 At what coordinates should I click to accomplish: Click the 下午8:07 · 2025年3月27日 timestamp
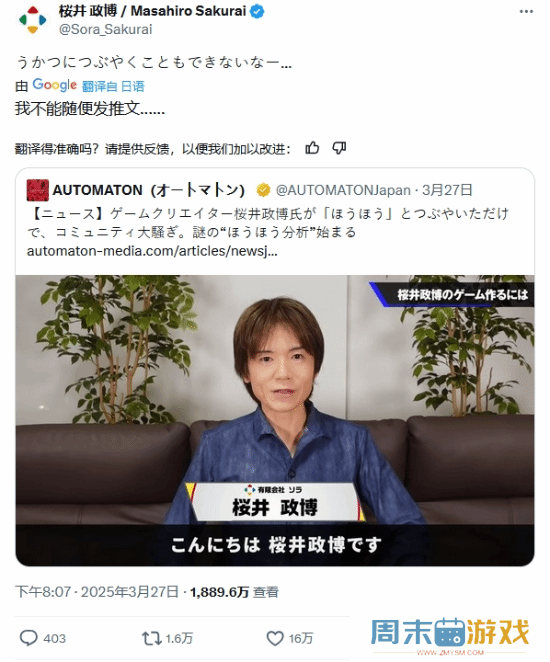tap(97, 592)
